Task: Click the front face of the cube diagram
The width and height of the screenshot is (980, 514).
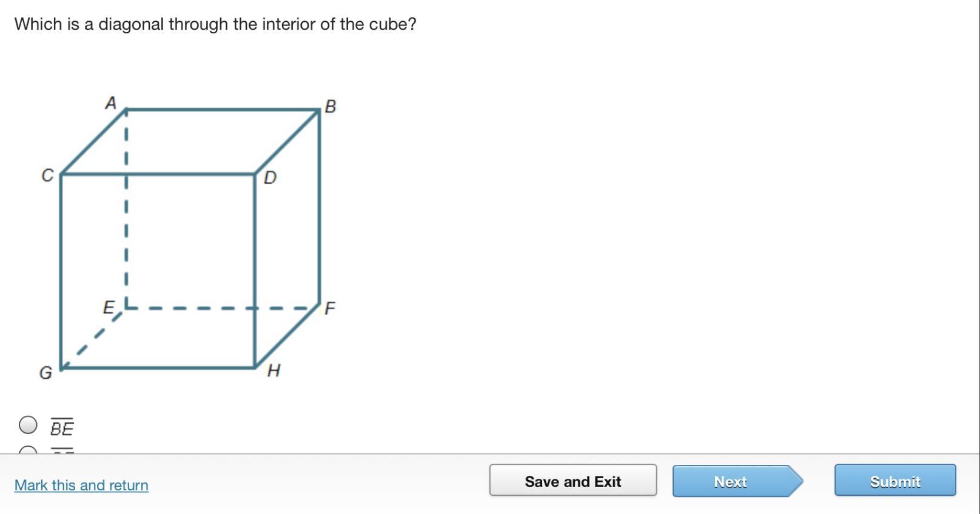Action: point(158,271)
